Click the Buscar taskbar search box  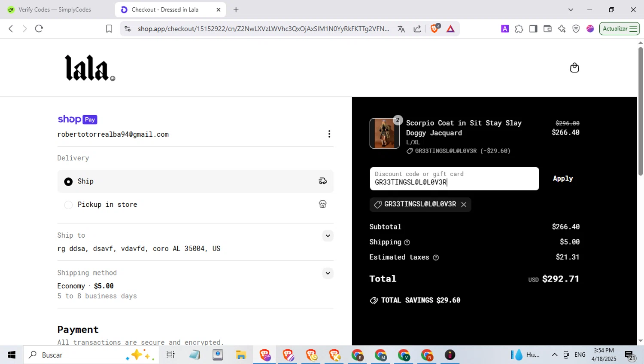click(x=91, y=355)
